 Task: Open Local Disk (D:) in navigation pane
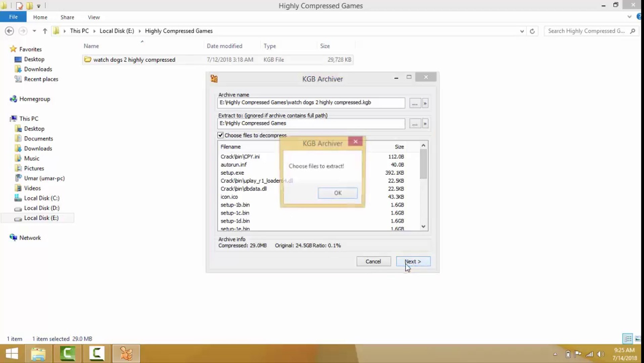point(41,208)
